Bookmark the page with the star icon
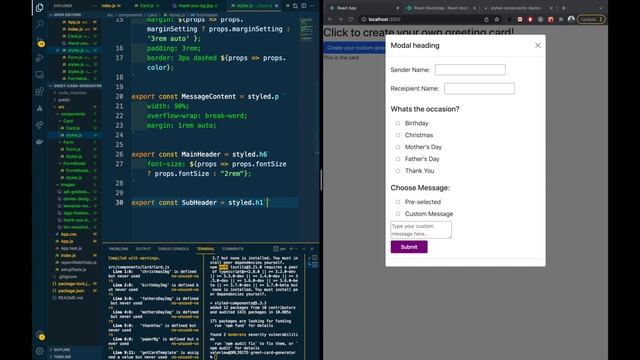 coord(497,19)
